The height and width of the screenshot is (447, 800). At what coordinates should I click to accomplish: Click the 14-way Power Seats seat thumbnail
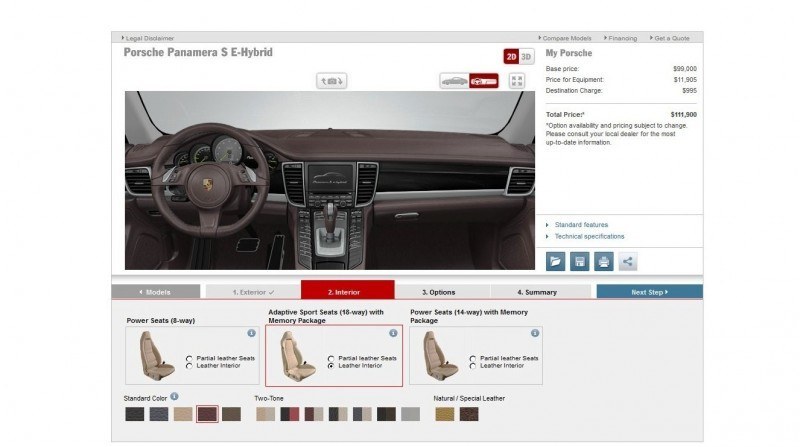(440, 356)
